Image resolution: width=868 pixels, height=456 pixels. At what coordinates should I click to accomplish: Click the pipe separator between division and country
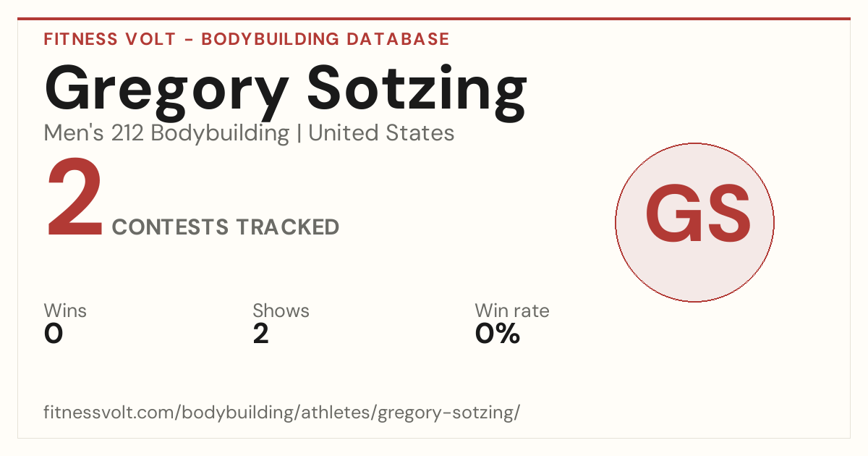[x=299, y=134]
